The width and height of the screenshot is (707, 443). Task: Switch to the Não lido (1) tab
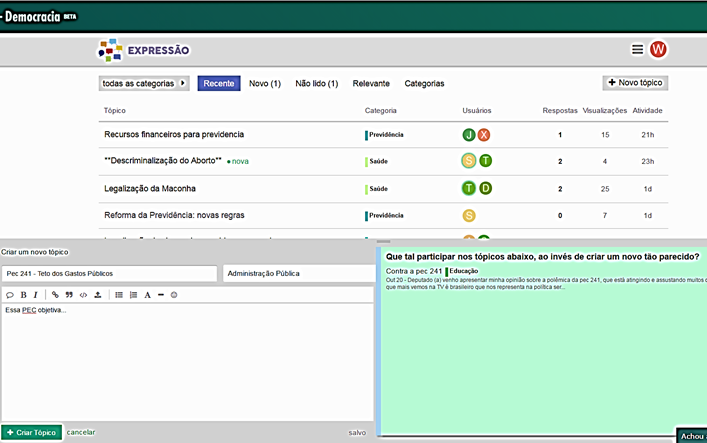[x=316, y=84]
